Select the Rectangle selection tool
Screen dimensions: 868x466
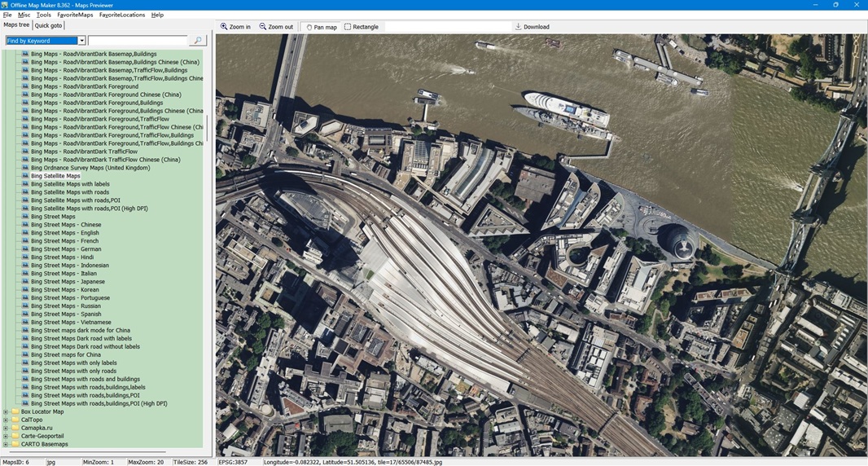click(x=362, y=27)
